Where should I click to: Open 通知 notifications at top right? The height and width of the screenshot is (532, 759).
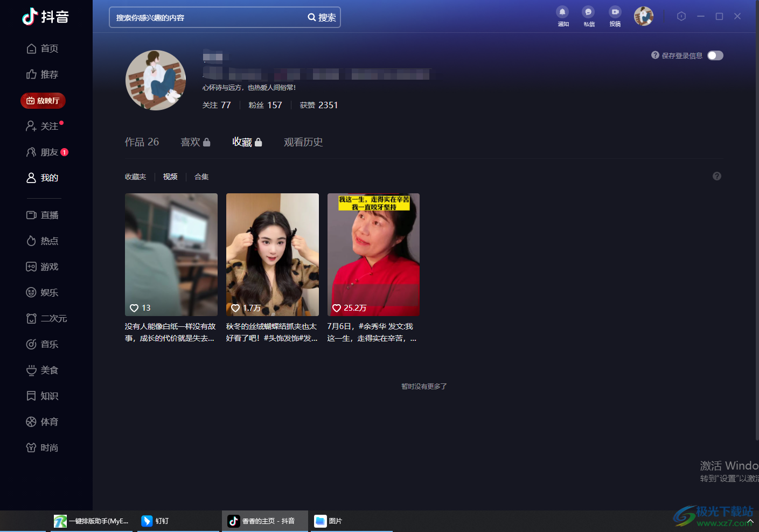tap(562, 16)
